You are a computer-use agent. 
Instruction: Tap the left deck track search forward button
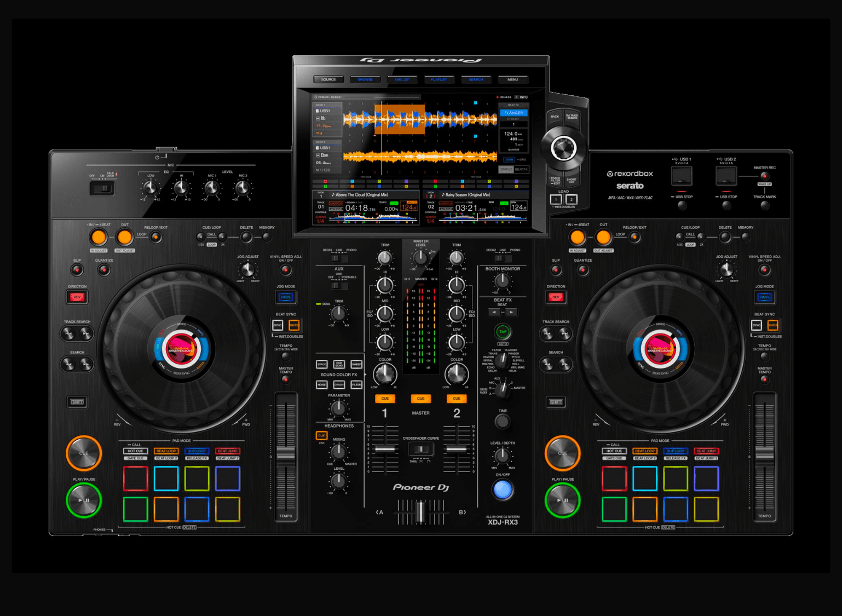click(86, 333)
